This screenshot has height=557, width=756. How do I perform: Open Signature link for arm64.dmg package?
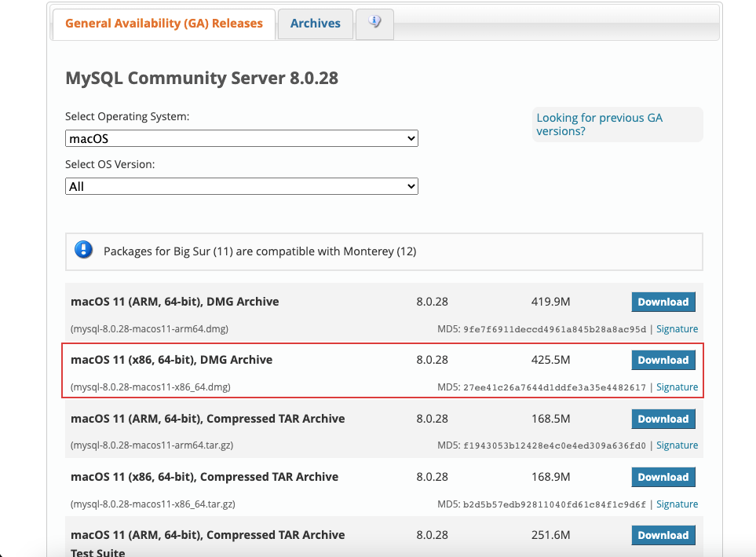click(x=677, y=328)
